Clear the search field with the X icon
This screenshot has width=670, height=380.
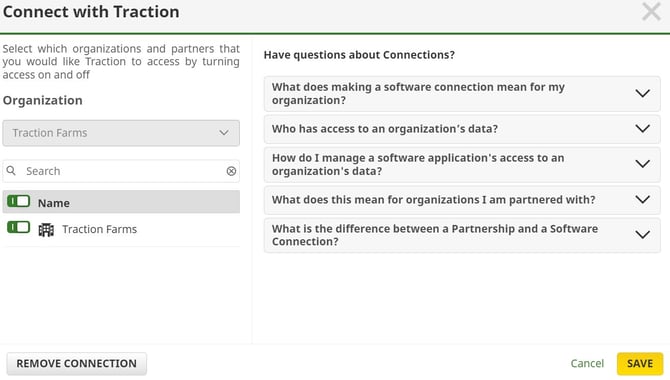pos(231,171)
